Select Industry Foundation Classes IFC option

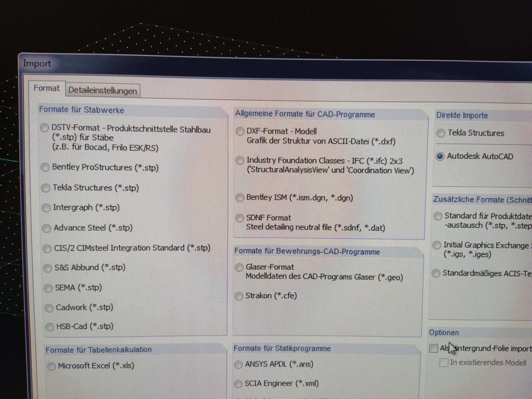240,160
